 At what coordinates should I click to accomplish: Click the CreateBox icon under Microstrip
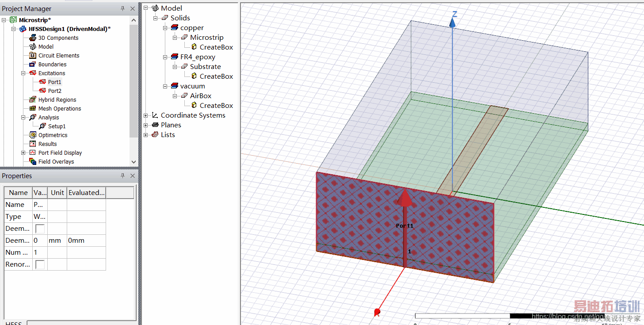click(194, 47)
